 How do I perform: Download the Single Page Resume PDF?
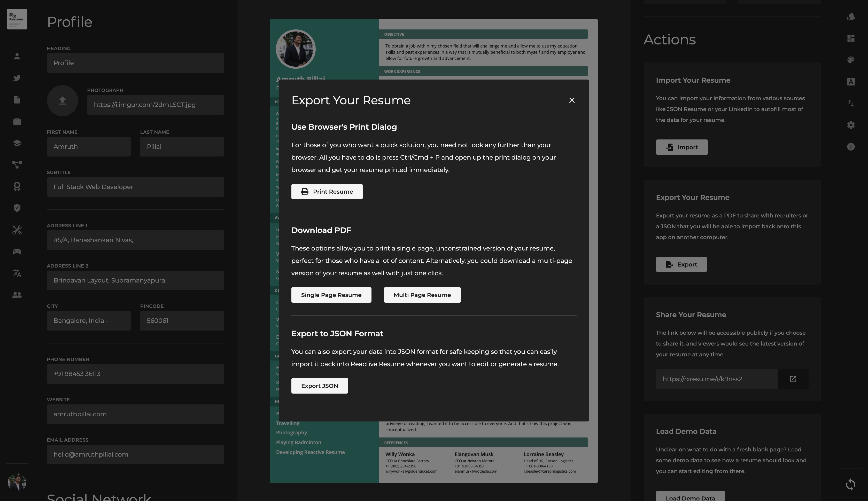tap(331, 295)
